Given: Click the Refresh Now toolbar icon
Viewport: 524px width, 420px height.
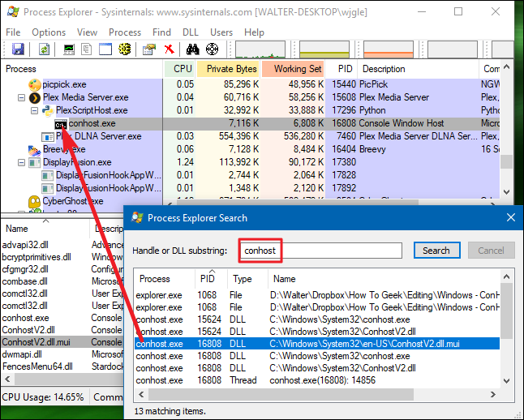Looking at the screenshot, I should [45, 49].
